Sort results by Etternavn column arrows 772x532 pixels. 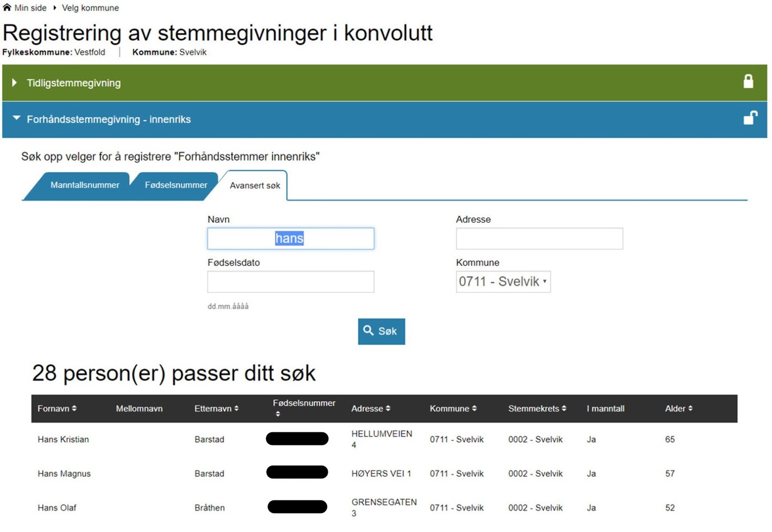point(236,409)
